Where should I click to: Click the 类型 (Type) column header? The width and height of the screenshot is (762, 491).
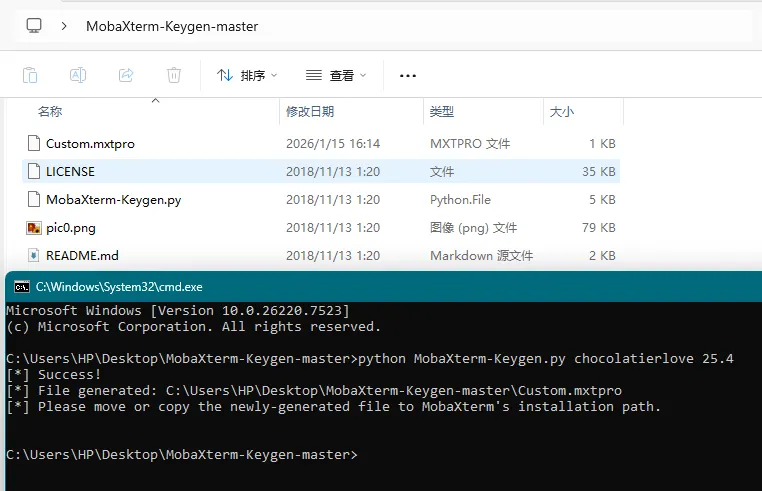(x=442, y=112)
